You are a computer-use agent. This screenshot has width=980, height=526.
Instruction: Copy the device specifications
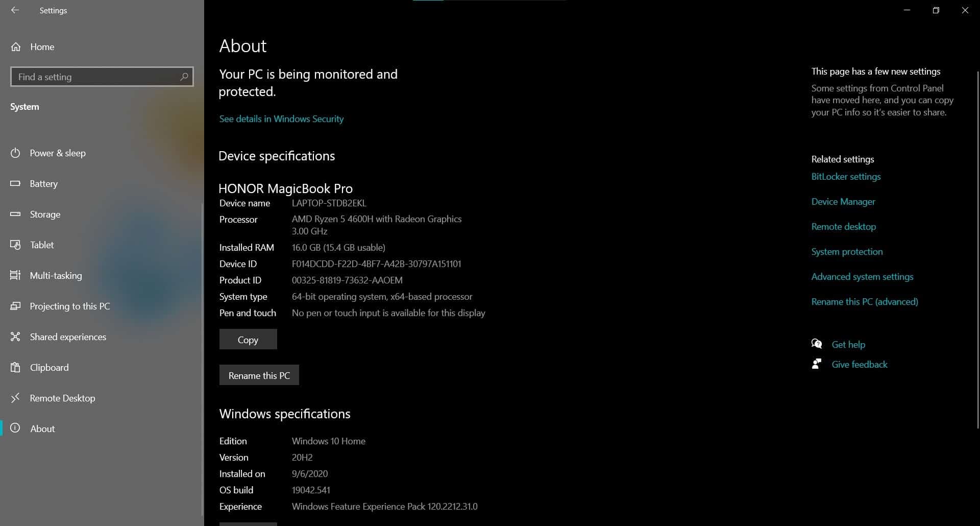[x=248, y=339]
